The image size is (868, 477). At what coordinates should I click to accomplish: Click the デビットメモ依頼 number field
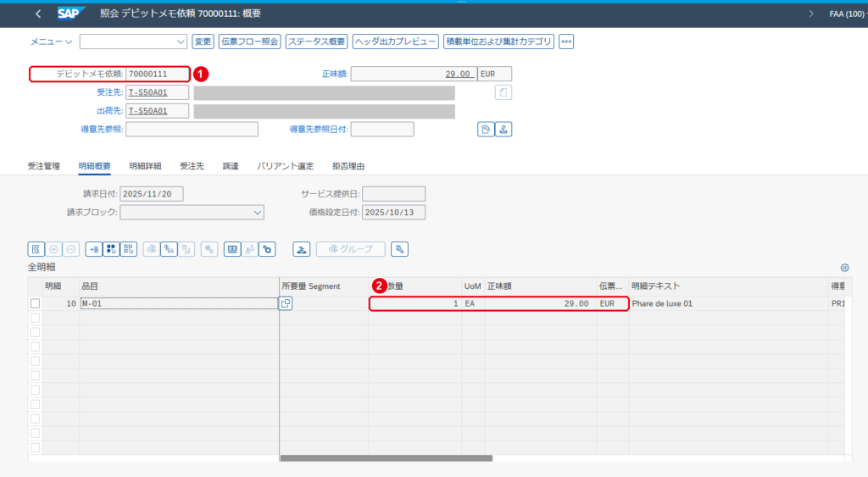coord(158,74)
